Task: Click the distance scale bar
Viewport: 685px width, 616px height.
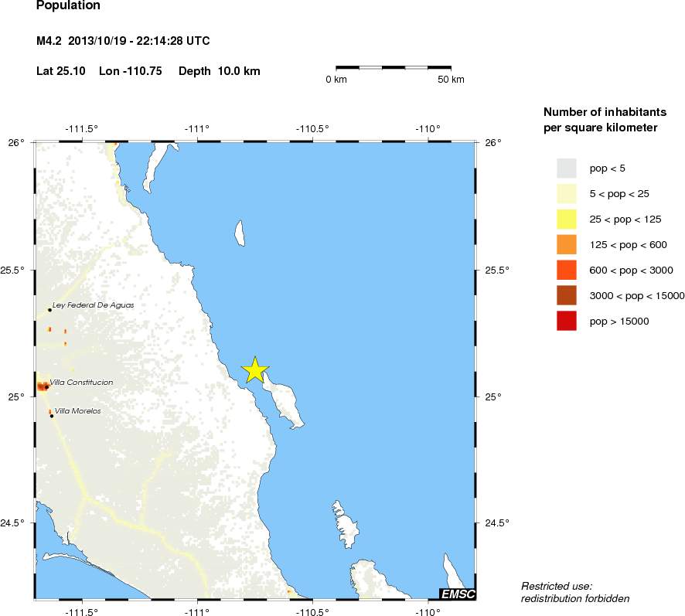Action: [x=394, y=69]
